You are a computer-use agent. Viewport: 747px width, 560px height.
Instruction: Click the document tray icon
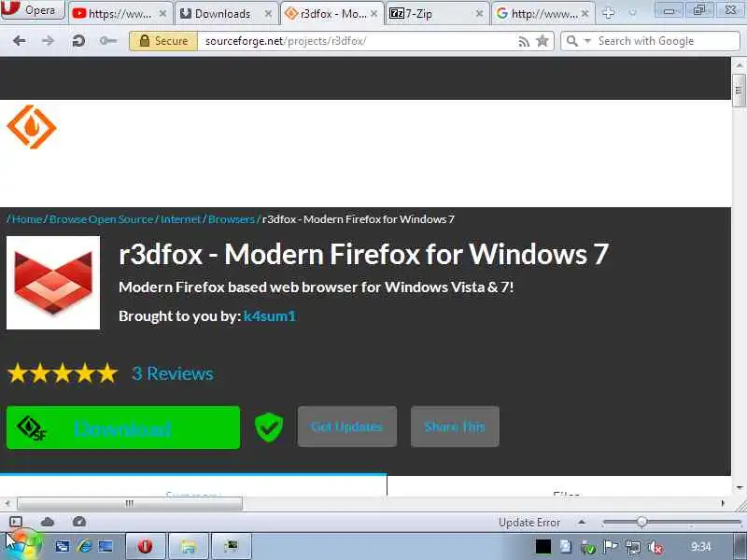point(566,547)
